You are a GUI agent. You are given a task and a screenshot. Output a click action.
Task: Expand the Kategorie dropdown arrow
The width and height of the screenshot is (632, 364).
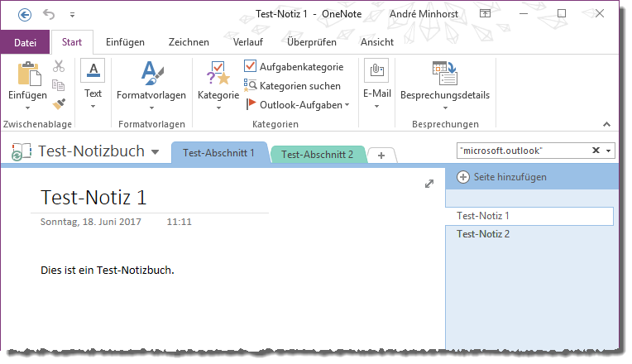pyautogui.click(x=218, y=108)
